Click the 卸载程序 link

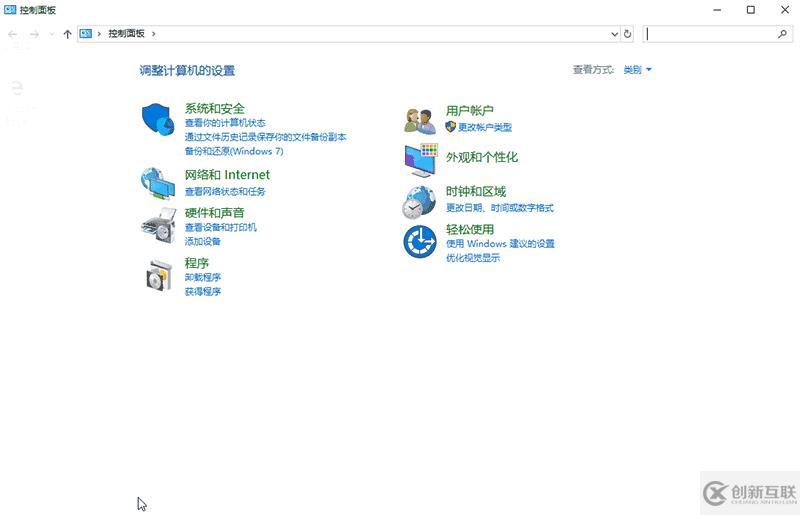tap(203, 277)
